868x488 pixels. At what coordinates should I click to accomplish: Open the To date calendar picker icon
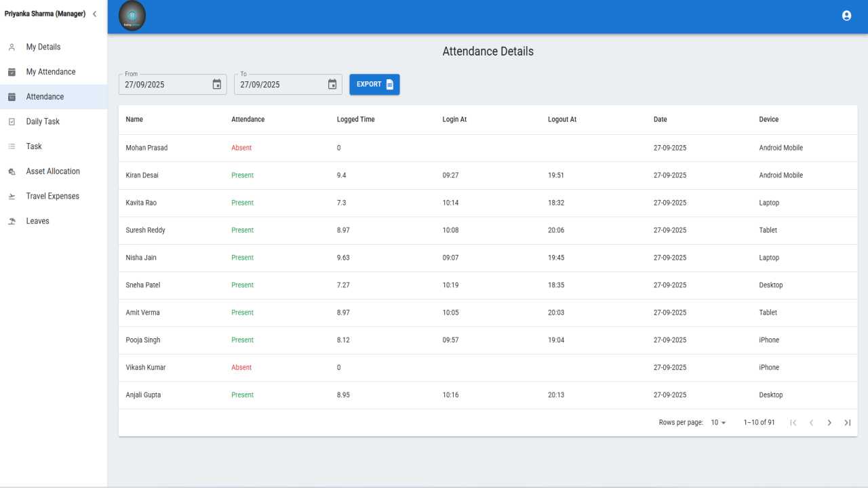[332, 84]
